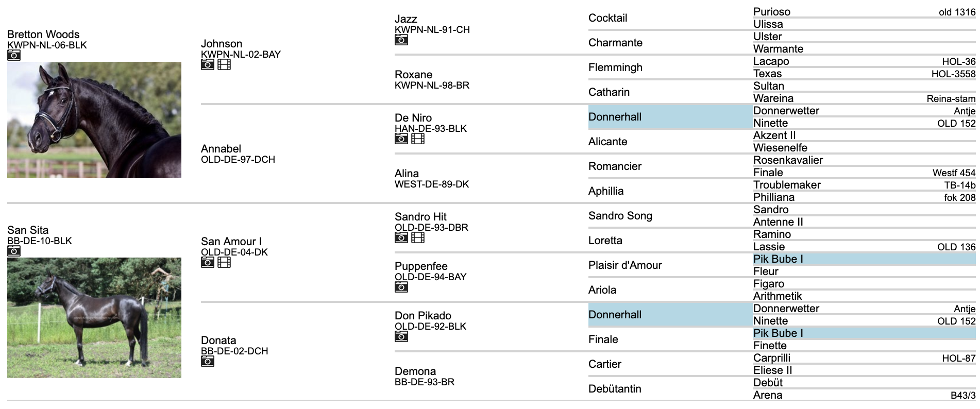The image size is (980, 409).
Task: Click the camera icon under Bretton Woods
Action: [14, 55]
